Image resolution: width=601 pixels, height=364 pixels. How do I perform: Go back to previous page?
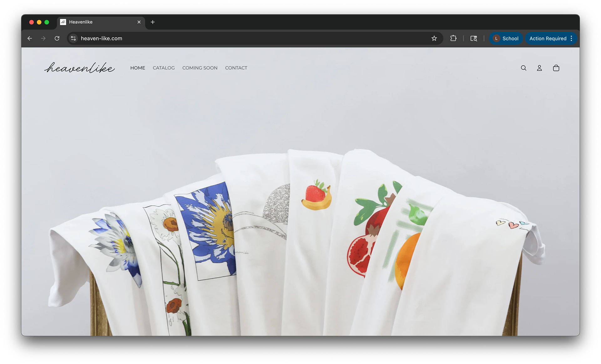click(x=30, y=38)
